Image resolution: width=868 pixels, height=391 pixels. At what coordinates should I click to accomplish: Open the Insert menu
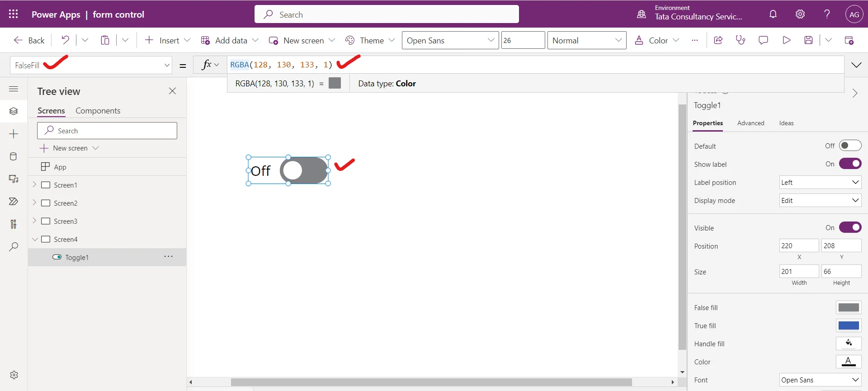click(x=167, y=40)
